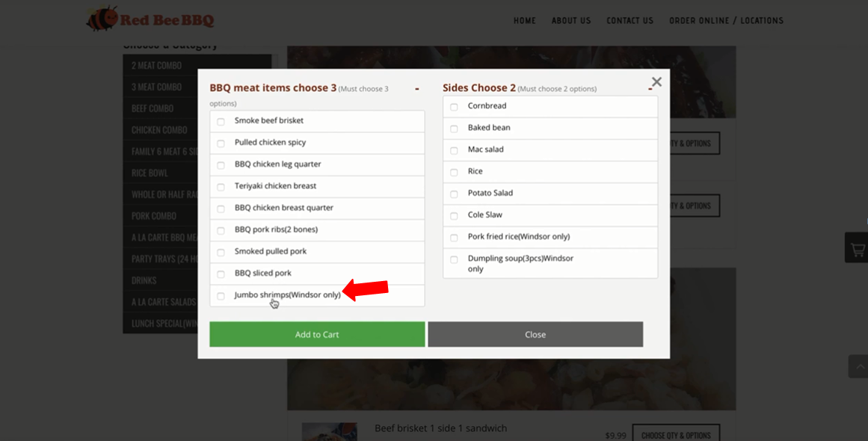Screen dimensions: 868x441
Task: Select Cornbread as a side
Action: tap(453, 106)
